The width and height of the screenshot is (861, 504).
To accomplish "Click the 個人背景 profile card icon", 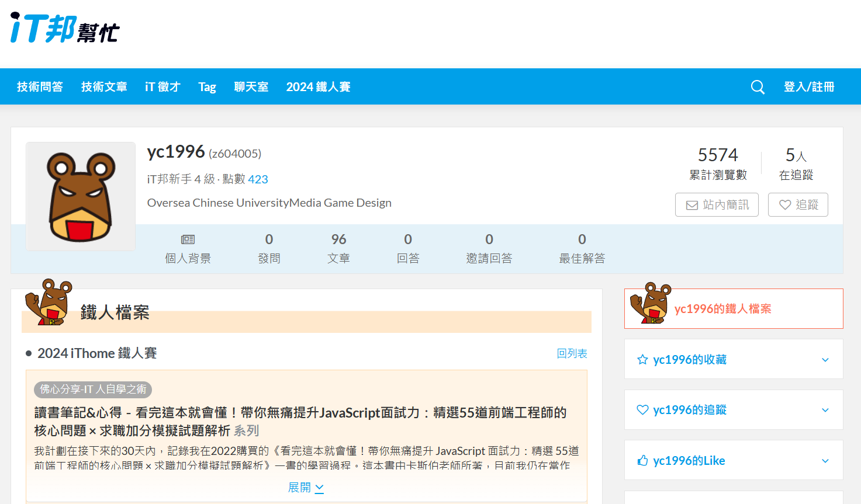I will [188, 239].
